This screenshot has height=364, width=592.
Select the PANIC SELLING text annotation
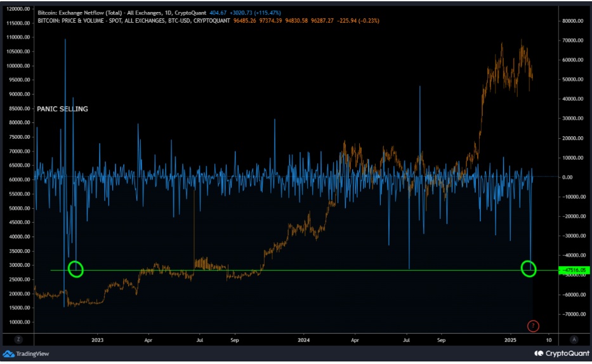[62, 109]
